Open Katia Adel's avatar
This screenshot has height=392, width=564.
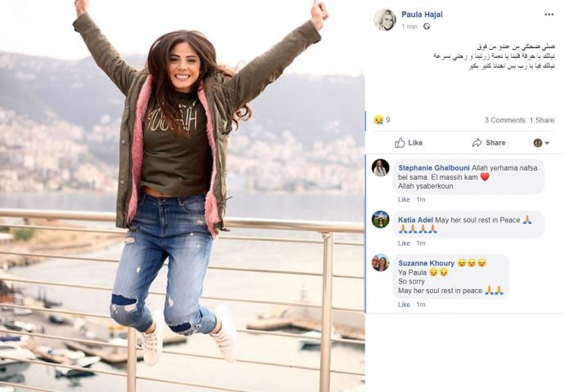[381, 219]
